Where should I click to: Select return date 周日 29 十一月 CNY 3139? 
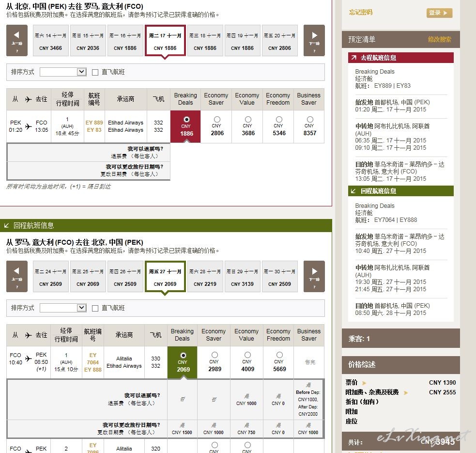(x=242, y=277)
